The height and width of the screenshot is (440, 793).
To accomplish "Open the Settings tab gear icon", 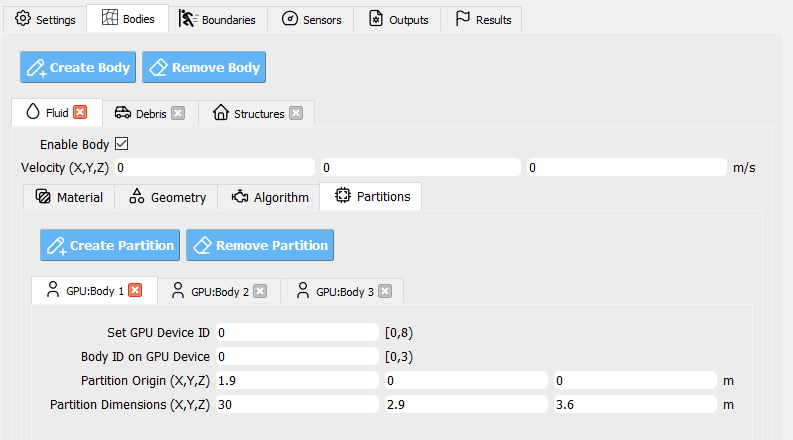I will pos(23,19).
